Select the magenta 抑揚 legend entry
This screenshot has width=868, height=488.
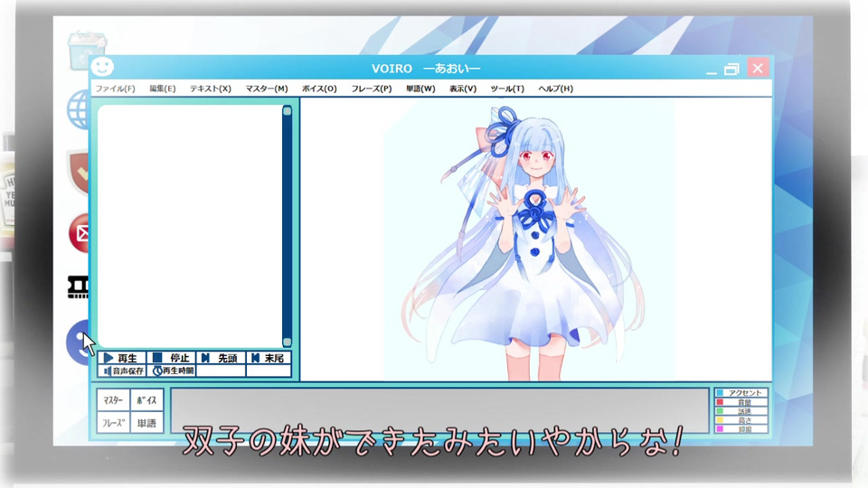click(741, 428)
